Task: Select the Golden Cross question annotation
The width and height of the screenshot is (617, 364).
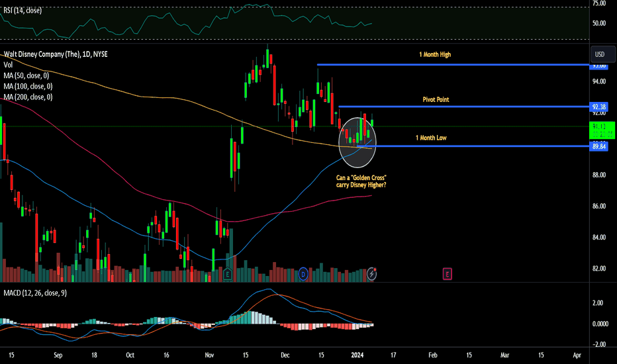Action: 361,181
